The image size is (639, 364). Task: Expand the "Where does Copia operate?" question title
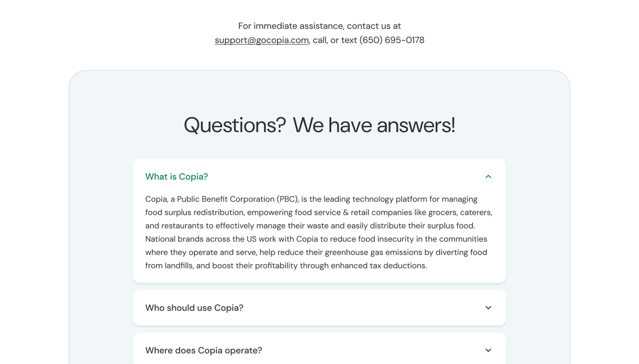point(203,350)
